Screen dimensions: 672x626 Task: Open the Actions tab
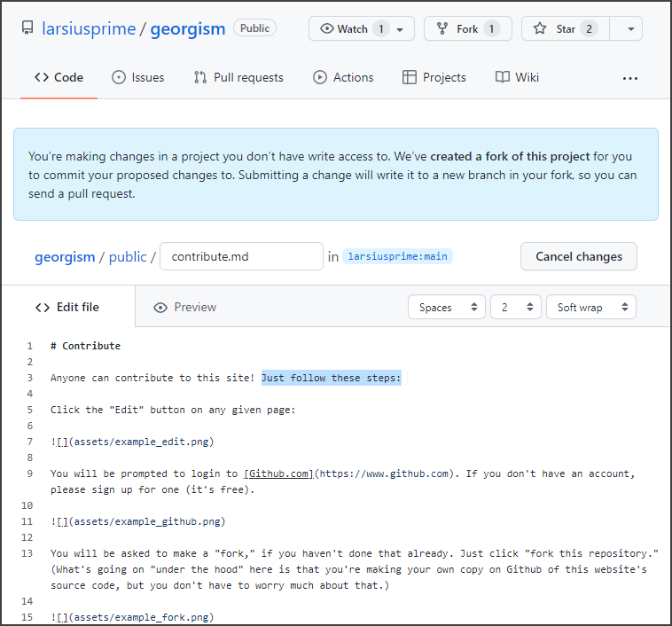click(343, 78)
